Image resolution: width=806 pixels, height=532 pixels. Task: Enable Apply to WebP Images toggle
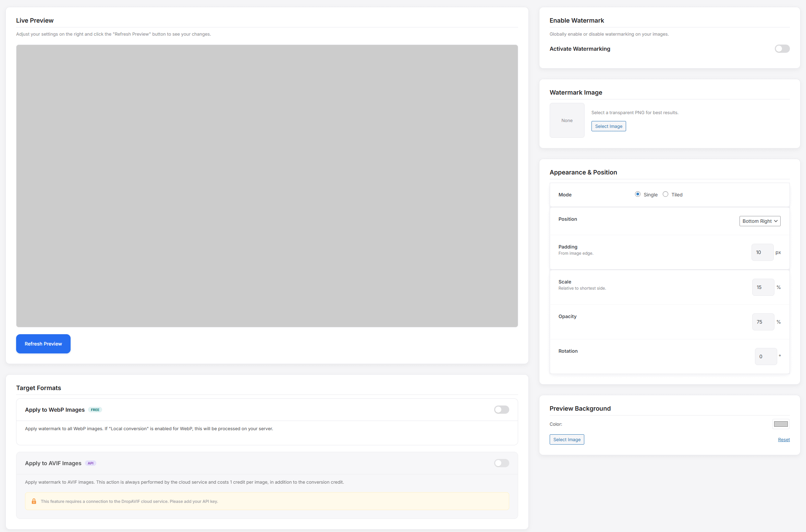(501, 410)
